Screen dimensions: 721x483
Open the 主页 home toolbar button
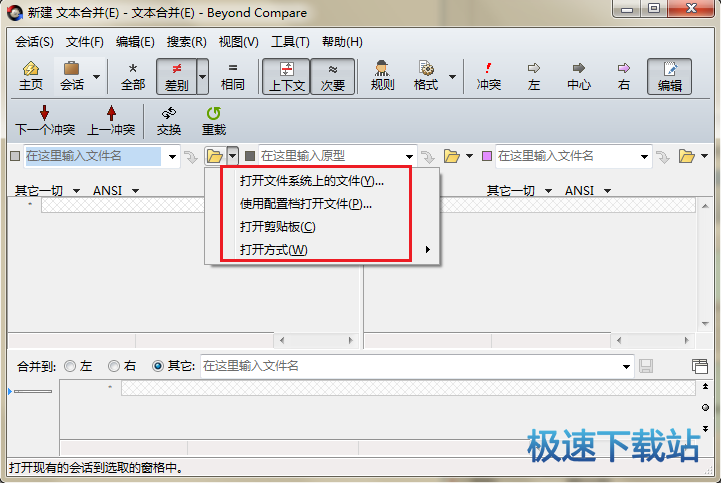pyautogui.click(x=31, y=76)
